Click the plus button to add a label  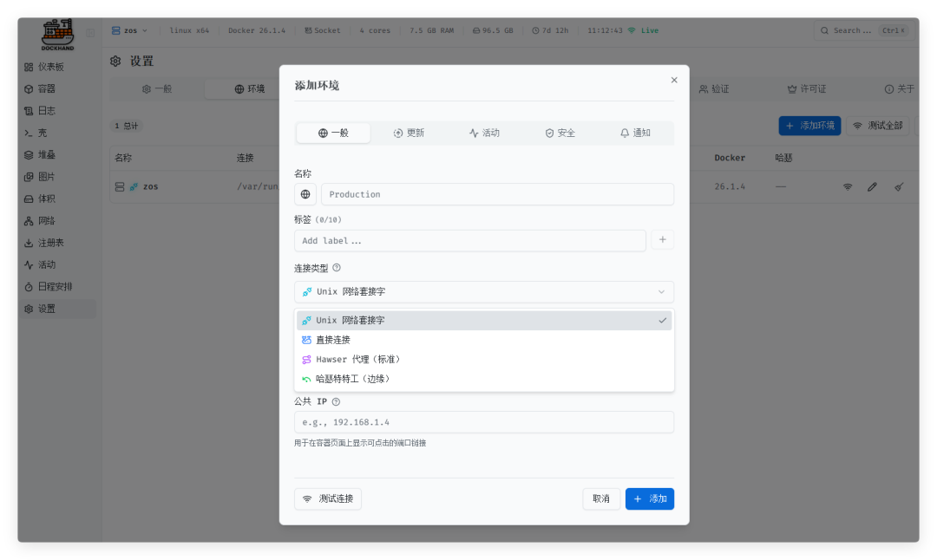click(662, 240)
